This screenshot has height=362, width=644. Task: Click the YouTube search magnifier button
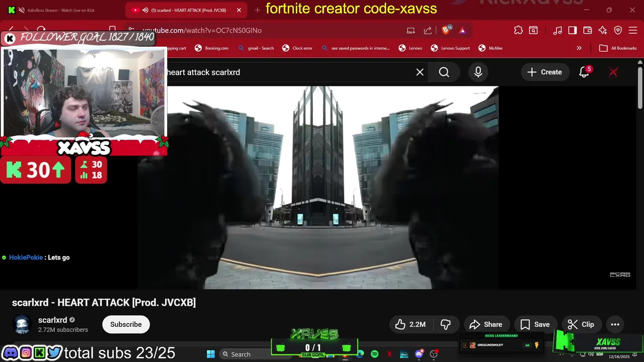(444, 72)
